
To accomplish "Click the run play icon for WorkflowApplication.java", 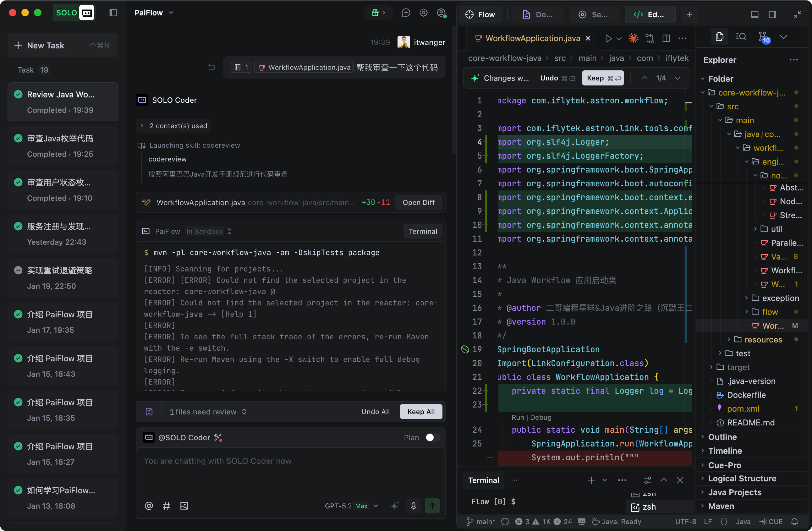I will (x=608, y=38).
